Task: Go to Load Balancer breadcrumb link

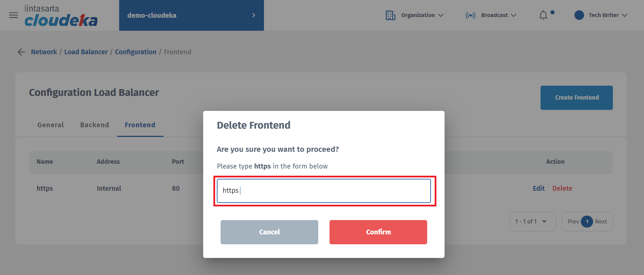Action: (86, 52)
